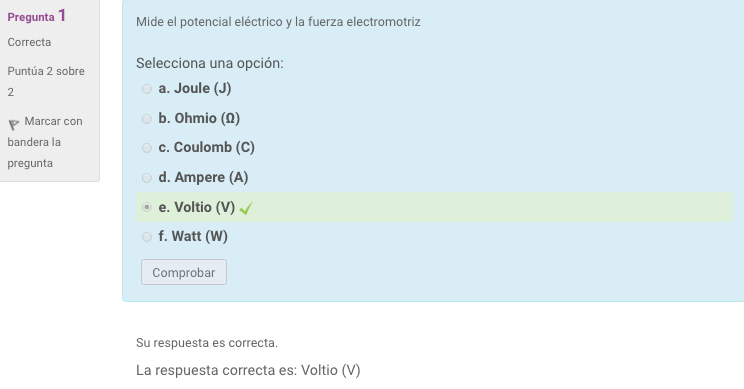Image resolution: width=744 pixels, height=389 pixels.
Task: Open the 'Marcar con bandera la pregunta' link
Action: pos(45,142)
